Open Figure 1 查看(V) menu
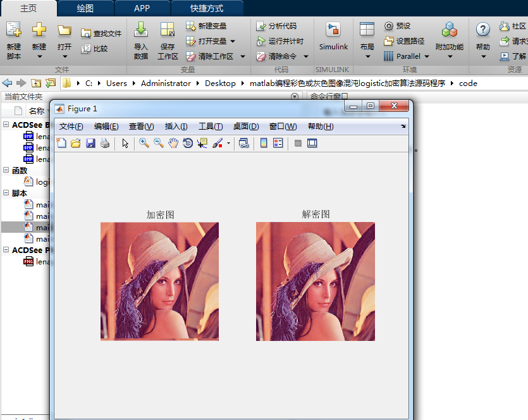 142,127
